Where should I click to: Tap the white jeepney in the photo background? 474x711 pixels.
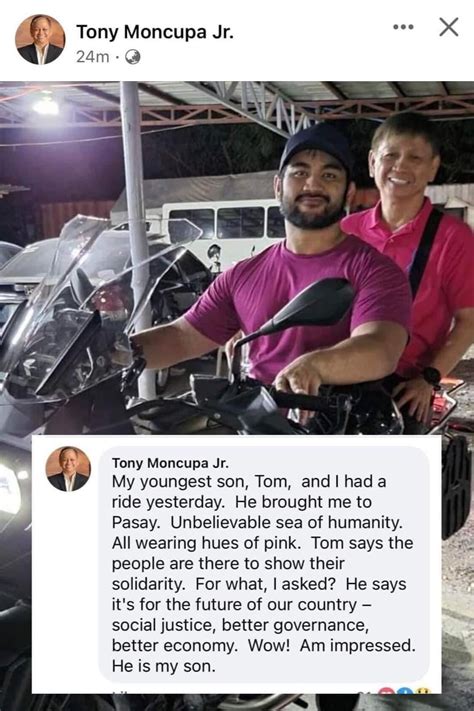tap(224, 231)
